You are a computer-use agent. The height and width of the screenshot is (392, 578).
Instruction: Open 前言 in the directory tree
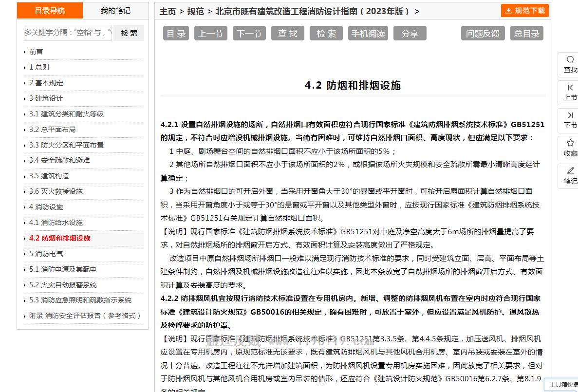coord(36,52)
